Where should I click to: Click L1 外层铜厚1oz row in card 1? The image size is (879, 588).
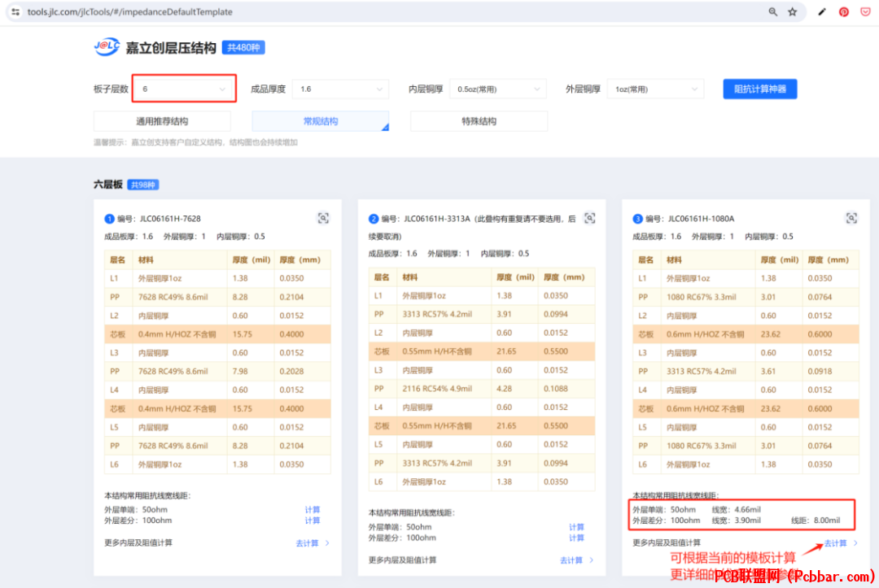217,278
